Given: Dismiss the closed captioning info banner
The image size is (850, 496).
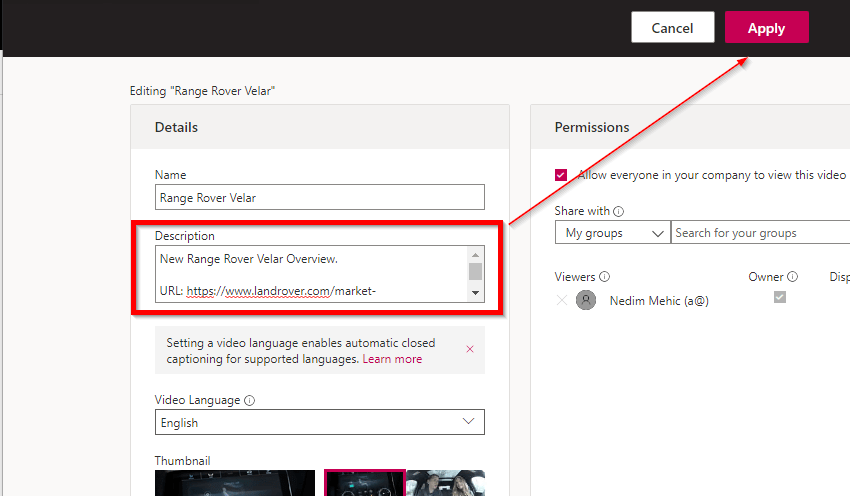Looking at the screenshot, I should pyautogui.click(x=470, y=349).
